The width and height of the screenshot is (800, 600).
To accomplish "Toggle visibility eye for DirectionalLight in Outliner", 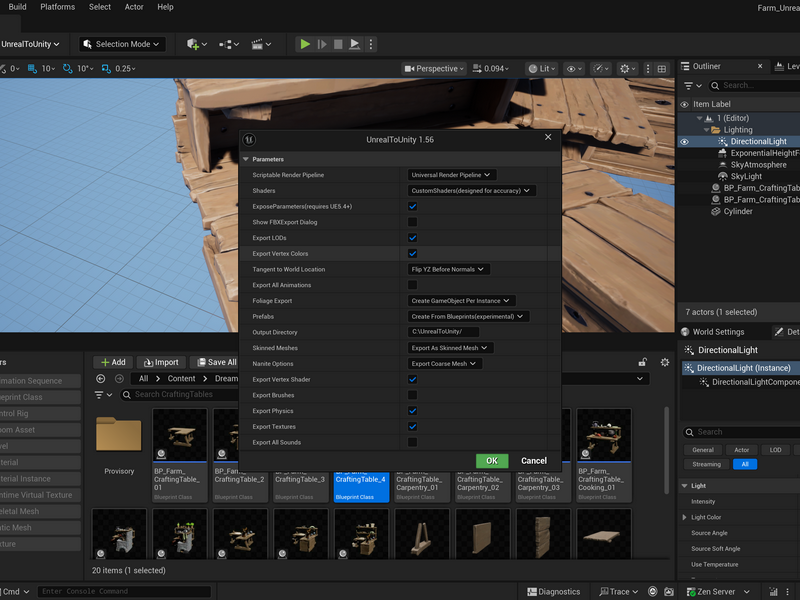I will tap(684, 142).
